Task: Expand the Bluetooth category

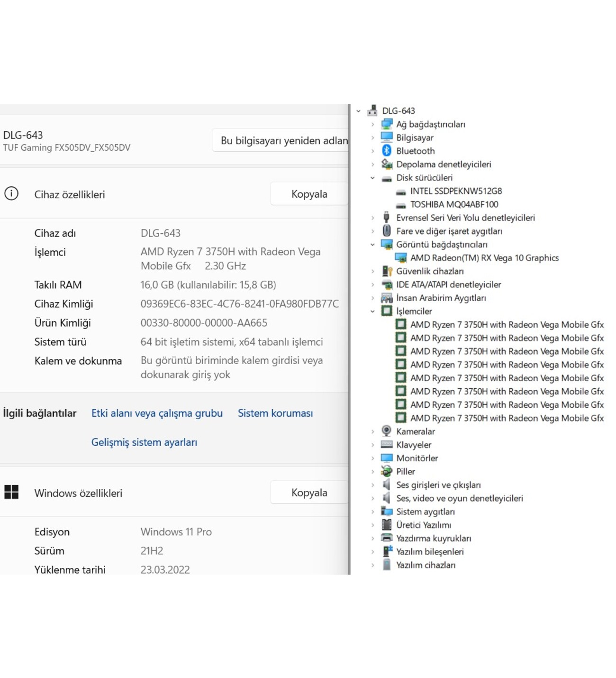Action: pos(372,151)
